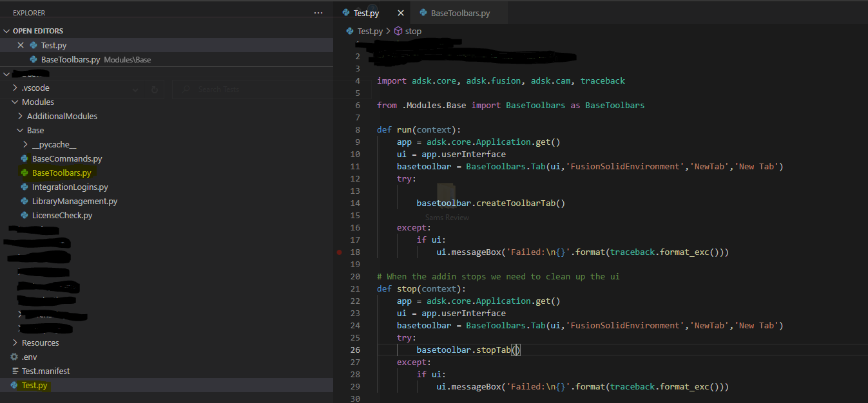This screenshot has height=403, width=868.
Task: Open IntegrationLogins.py from the tree
Action: (x=70, y=187)
